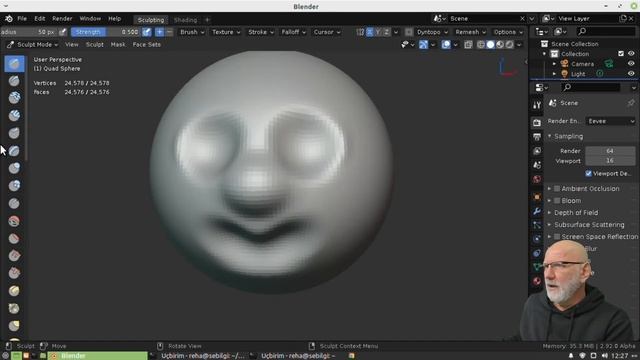Toggle Y axis symmetry

378,32
